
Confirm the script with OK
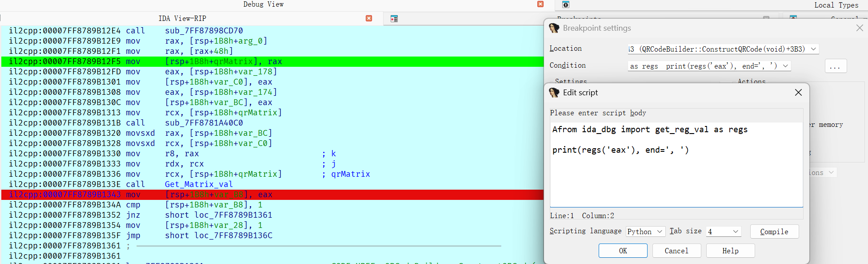coord(623,251)
